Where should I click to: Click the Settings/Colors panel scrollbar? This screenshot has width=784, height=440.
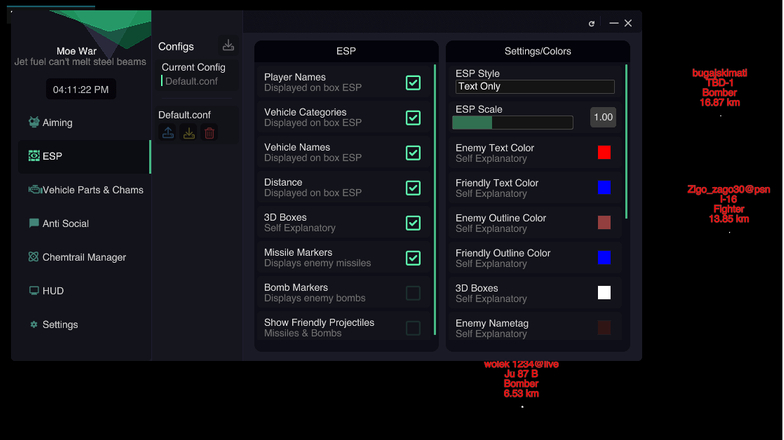[626, 142]
